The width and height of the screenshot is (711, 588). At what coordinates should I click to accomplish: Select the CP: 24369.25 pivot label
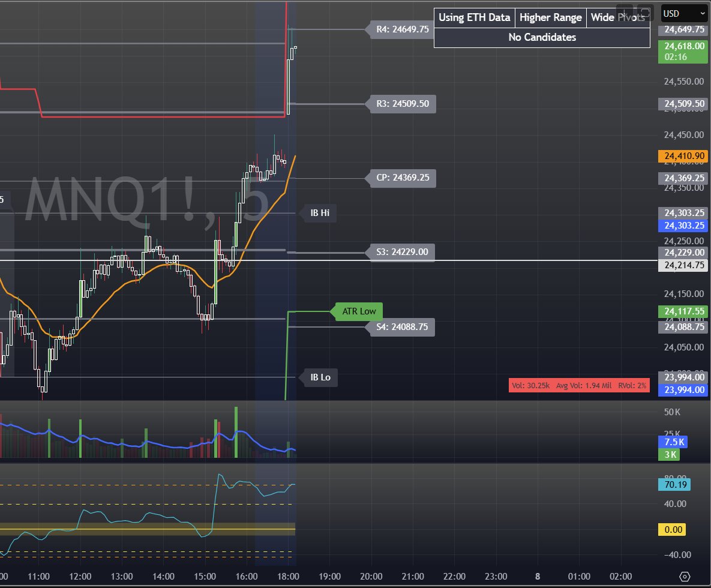(402, 178)
